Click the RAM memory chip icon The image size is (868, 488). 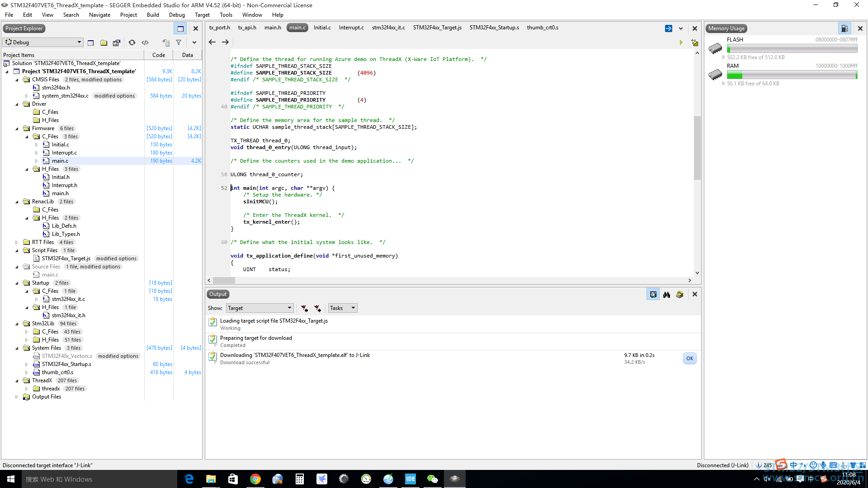(715, 74)
